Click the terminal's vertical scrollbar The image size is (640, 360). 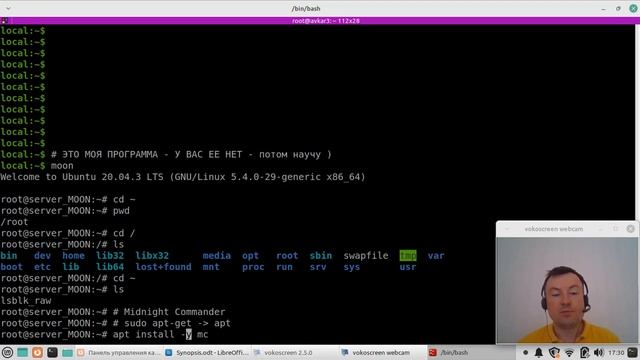pos(637,122)
